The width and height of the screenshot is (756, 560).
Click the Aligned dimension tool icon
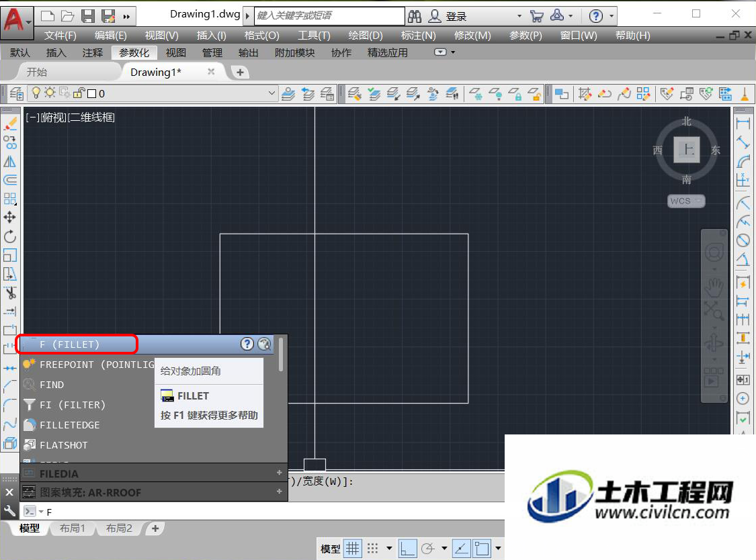pyautogui.click(x=743, y=142)
